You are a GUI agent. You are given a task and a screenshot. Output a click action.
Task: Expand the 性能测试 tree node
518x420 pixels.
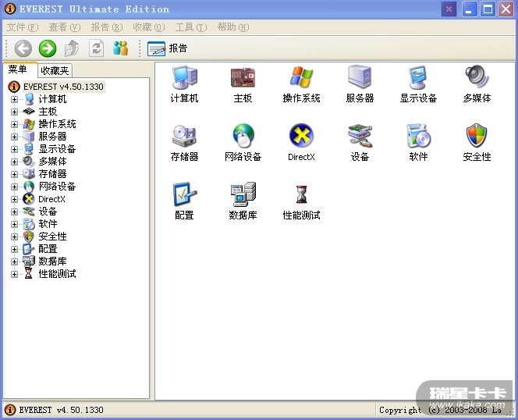point(14,274)
